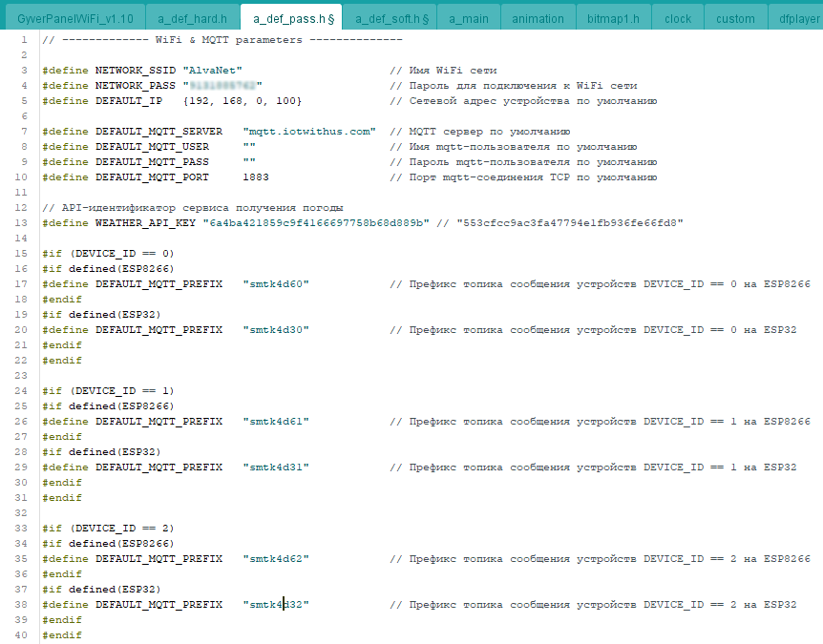Screen dimensions: 823x644
Task: Open the custom tab
Action: (x=735, y=19)
